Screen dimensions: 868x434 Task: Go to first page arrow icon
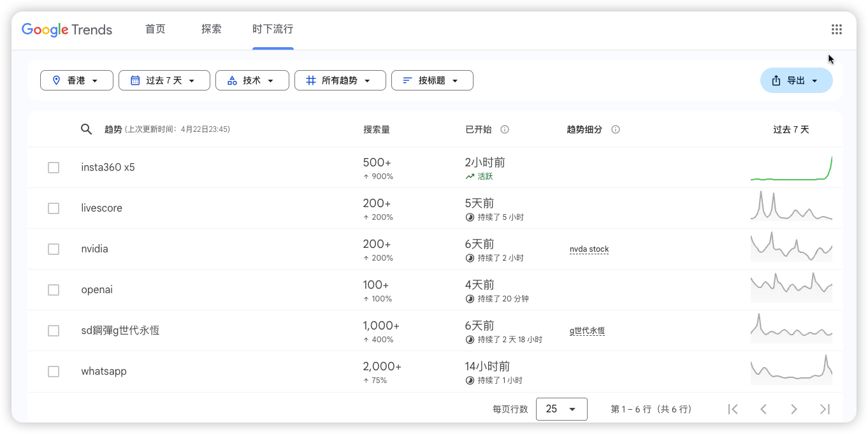tap(733, 409)
